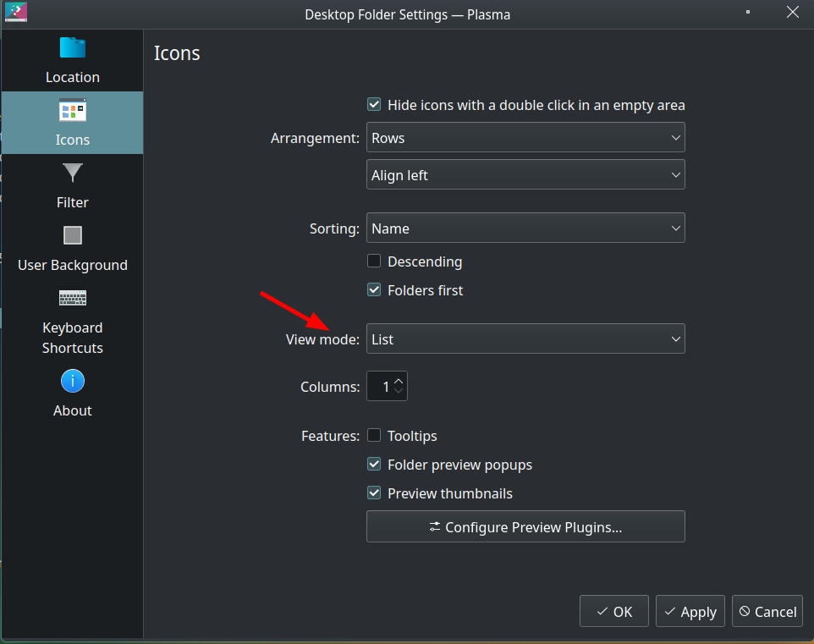This screenshot has height=644, width=814.
Task: Toggle Hide icons with double click checkbox
Action: (374, 104)
